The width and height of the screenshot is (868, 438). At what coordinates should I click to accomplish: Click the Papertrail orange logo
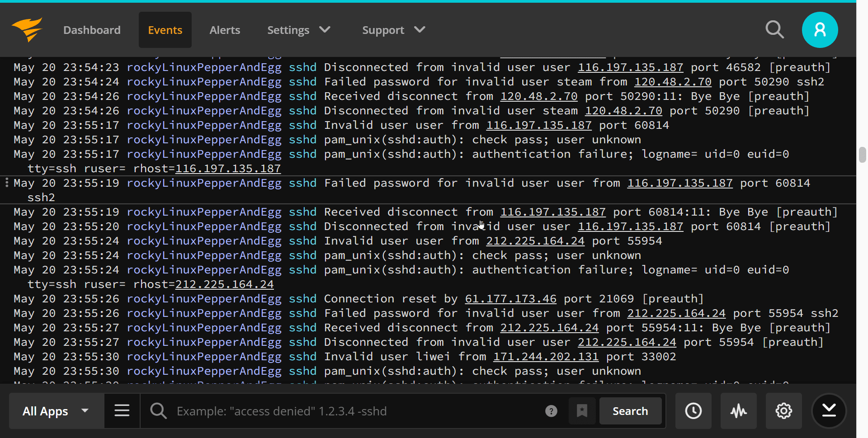[27, 30]
